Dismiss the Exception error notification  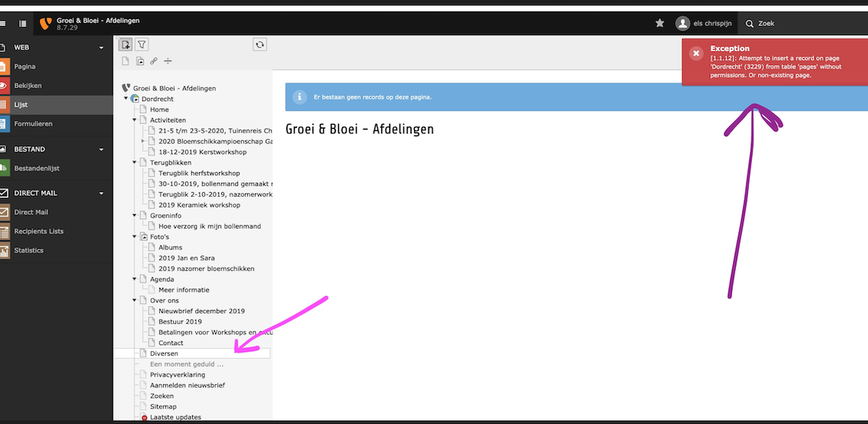tap(696, 54)
